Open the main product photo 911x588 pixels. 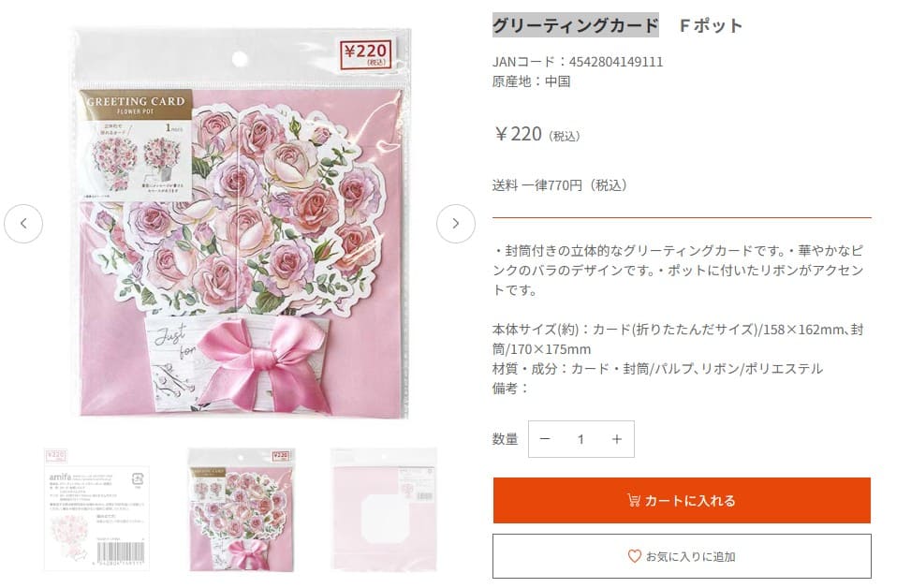[240, 224]
